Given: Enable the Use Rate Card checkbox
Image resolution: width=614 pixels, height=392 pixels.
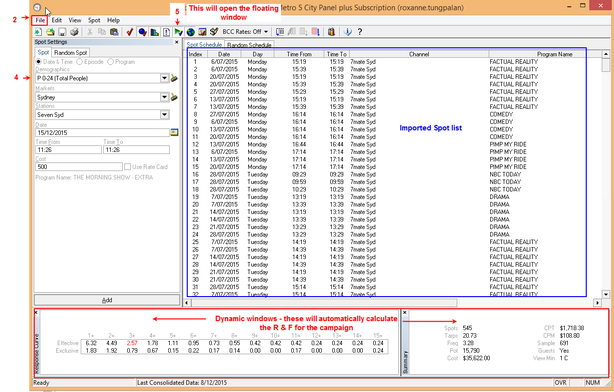Looking at the screenshot, I should (127, 167).
